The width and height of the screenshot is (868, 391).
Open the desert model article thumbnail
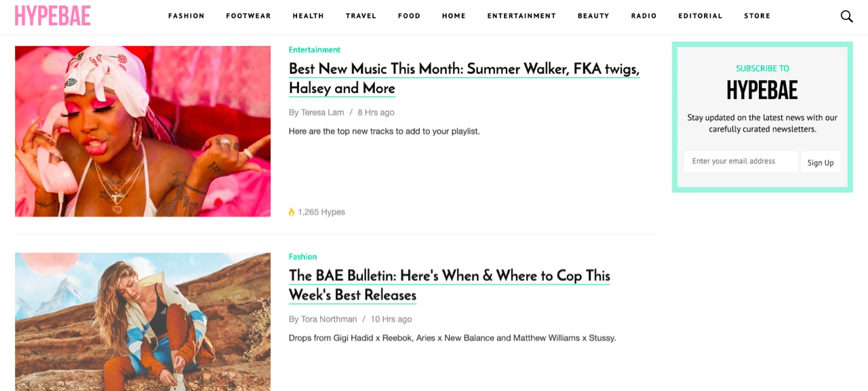142,322
